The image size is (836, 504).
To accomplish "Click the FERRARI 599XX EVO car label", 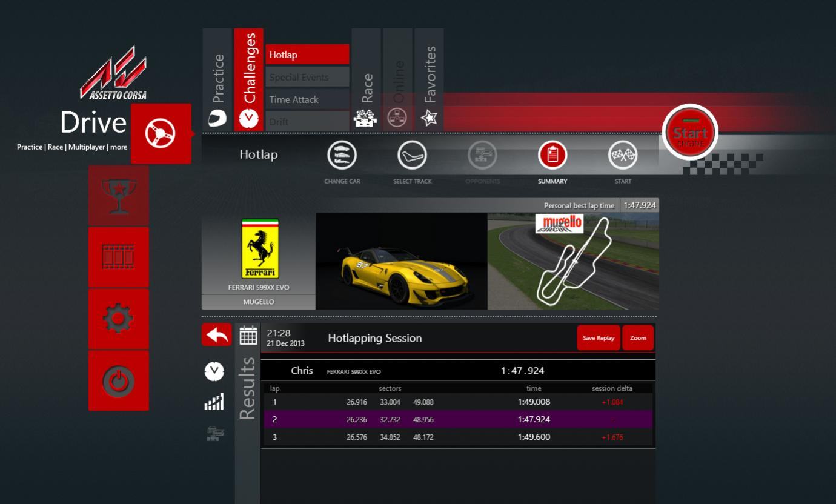I will (259, 288).
